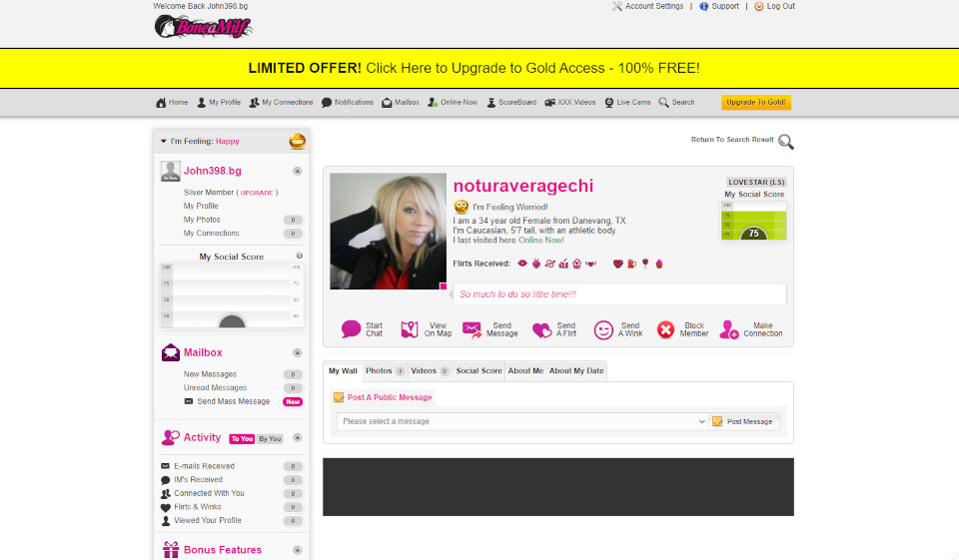The image size is (959, 560).
Task: Collapse the Mailbox section arrow
Action: coord(297,352)
